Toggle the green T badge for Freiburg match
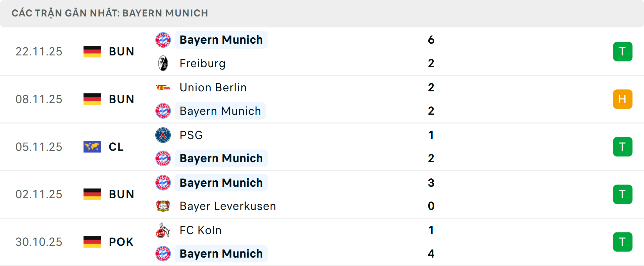The height and width of the screenshot is (266, 644). [623, 51]
